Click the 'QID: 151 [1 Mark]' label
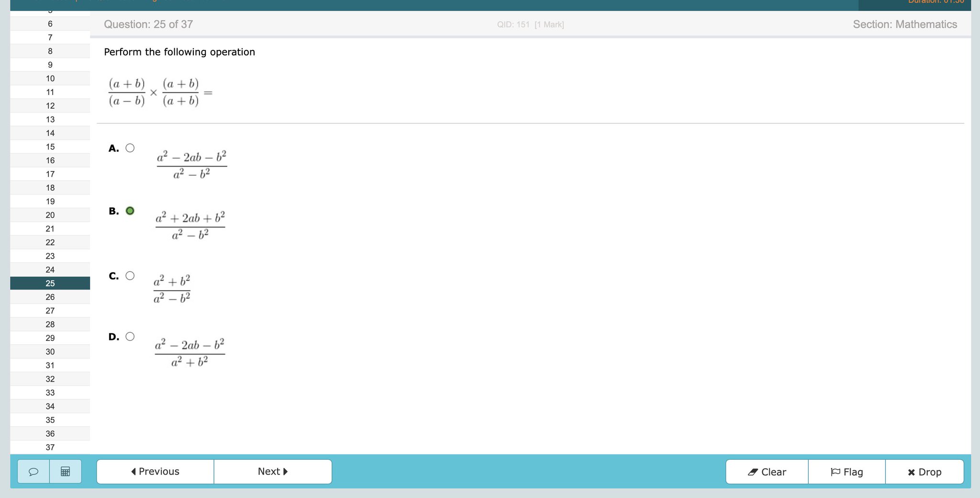Viewport: 980px width, 498px height. [530, 24]
